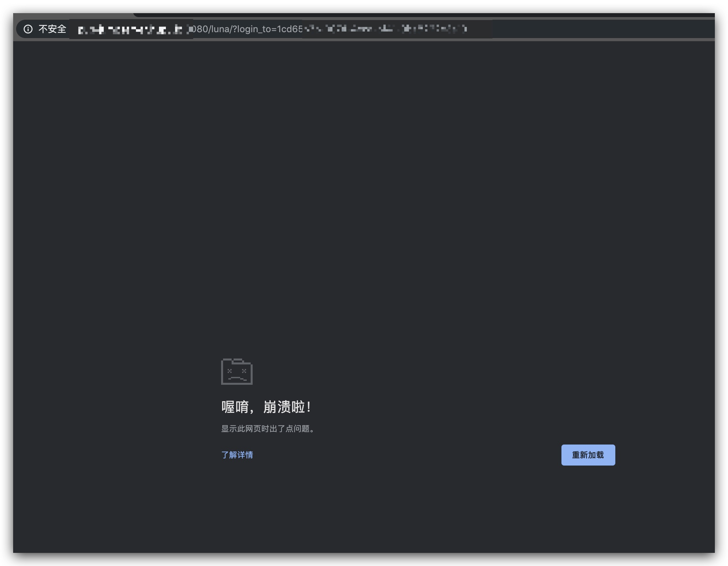Click the blurred hostname in the address bar
The image size is (728, 566).
tap(130, 29)
